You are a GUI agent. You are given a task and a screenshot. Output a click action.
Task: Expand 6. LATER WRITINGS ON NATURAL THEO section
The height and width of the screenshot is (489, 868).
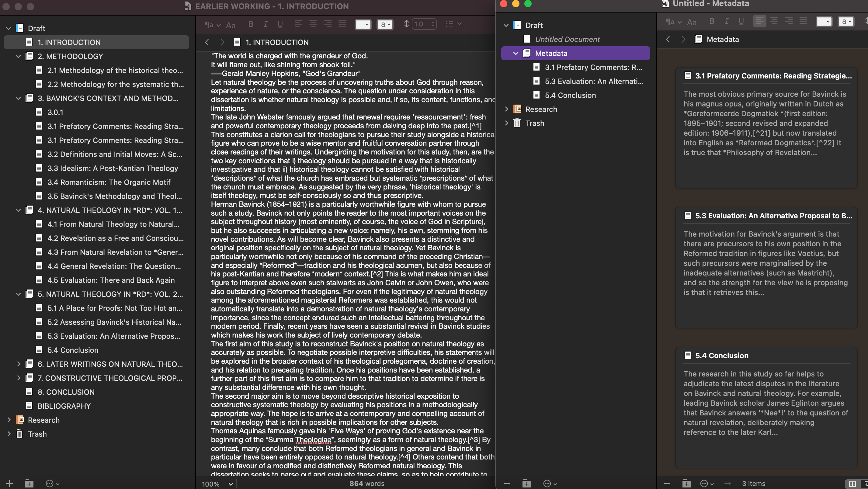tap(19, 364)
